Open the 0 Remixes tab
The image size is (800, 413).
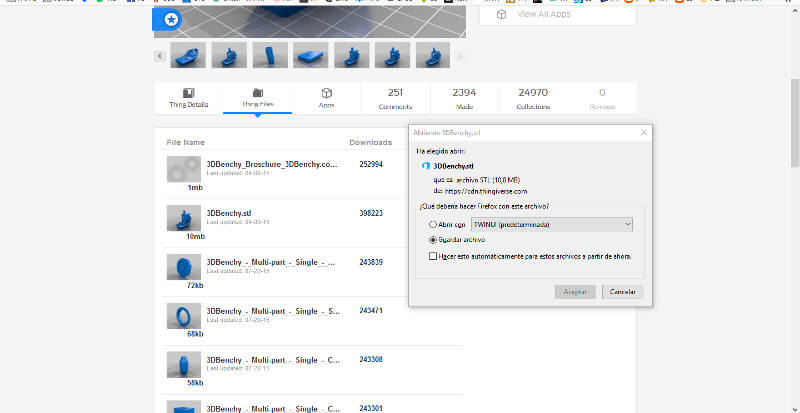click(x=602, y=98)
